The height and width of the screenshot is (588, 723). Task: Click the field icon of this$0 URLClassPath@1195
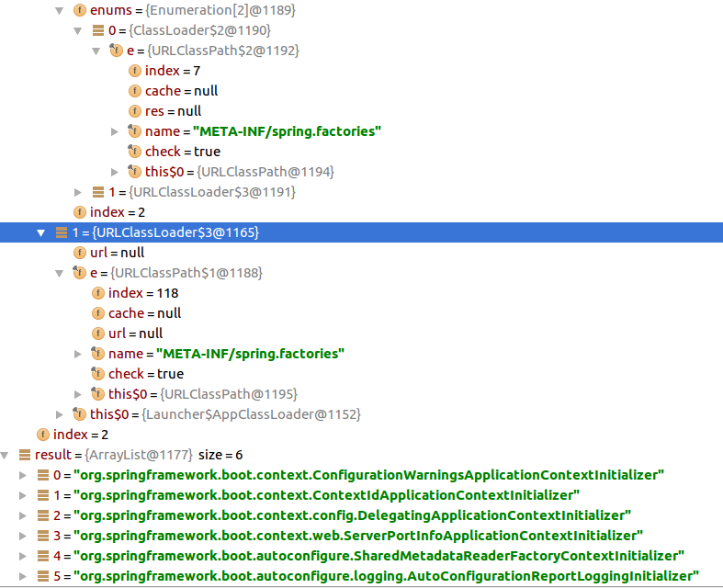coord(97,394)
